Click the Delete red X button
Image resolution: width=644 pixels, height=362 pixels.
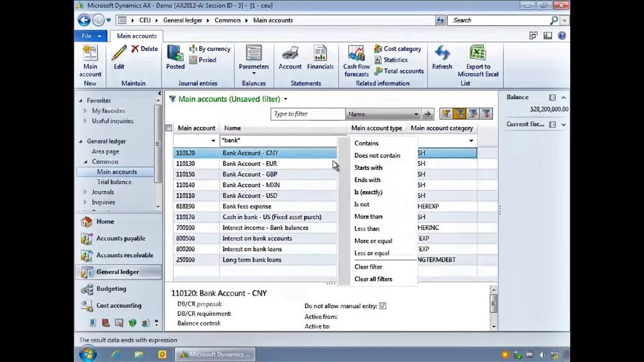click(145, 49)
